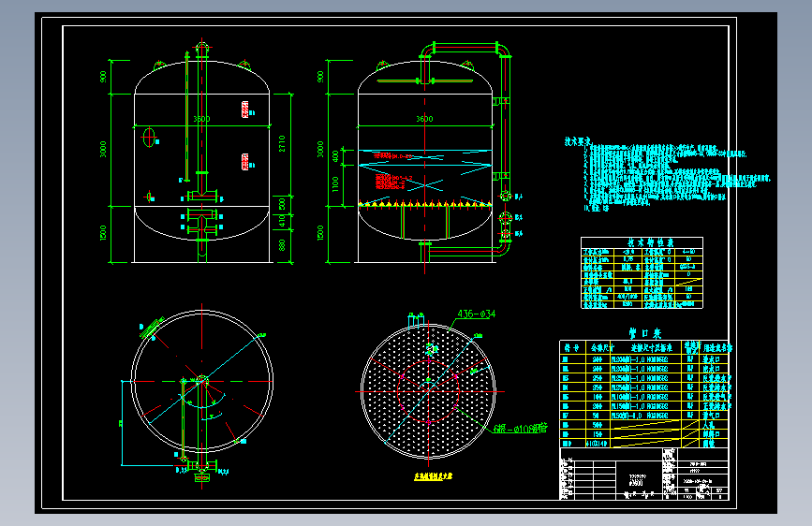812x526 pixels.
Task: Click the 500 vertical dimension text
Action: click(x=282, y=204)
